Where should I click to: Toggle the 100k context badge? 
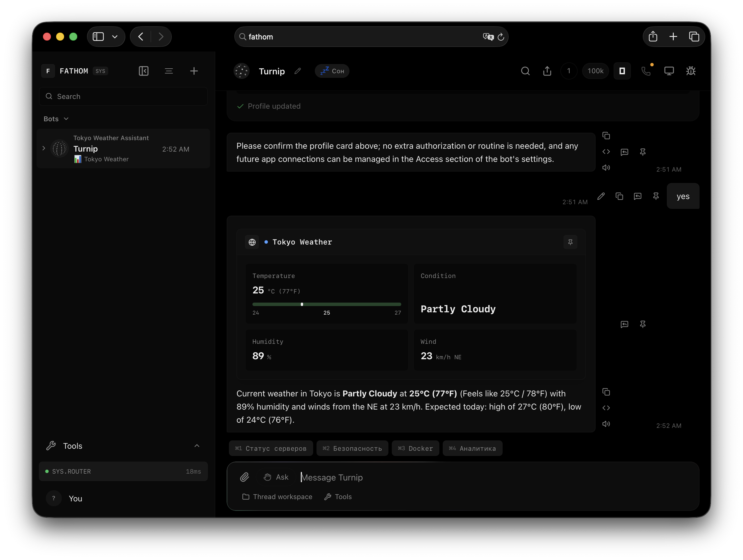click(596, 71)
